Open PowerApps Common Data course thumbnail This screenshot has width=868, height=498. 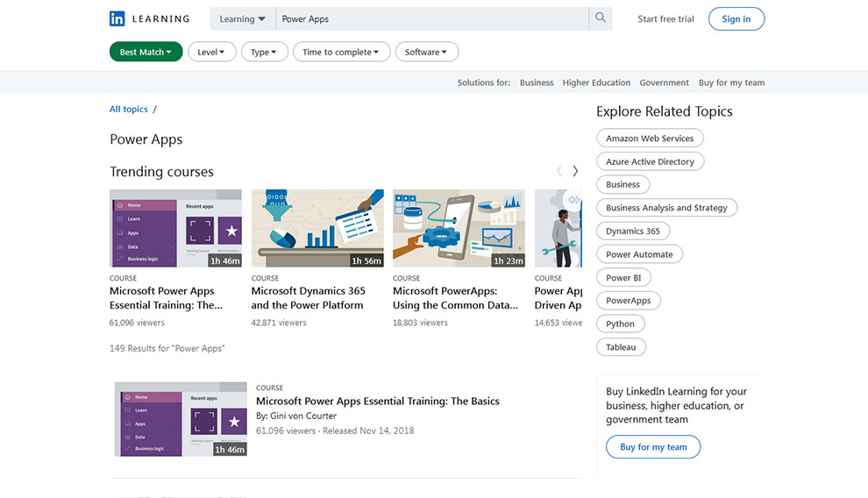pos(459,228)
